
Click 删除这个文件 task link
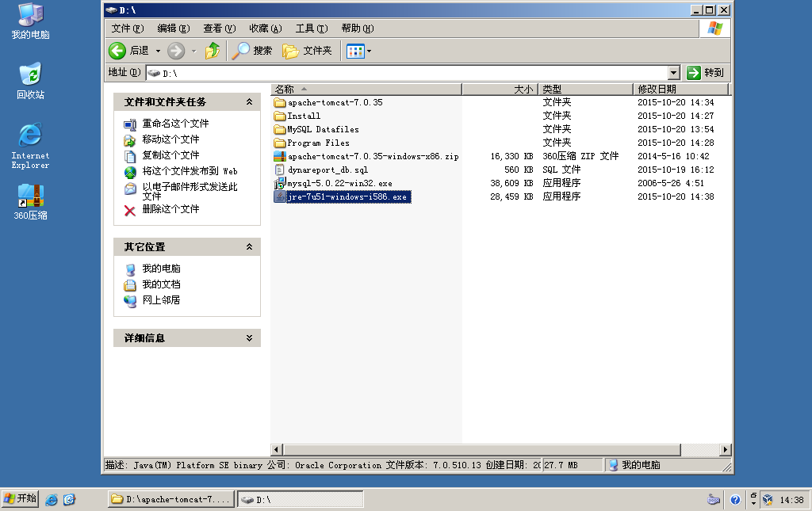[171, 209]
